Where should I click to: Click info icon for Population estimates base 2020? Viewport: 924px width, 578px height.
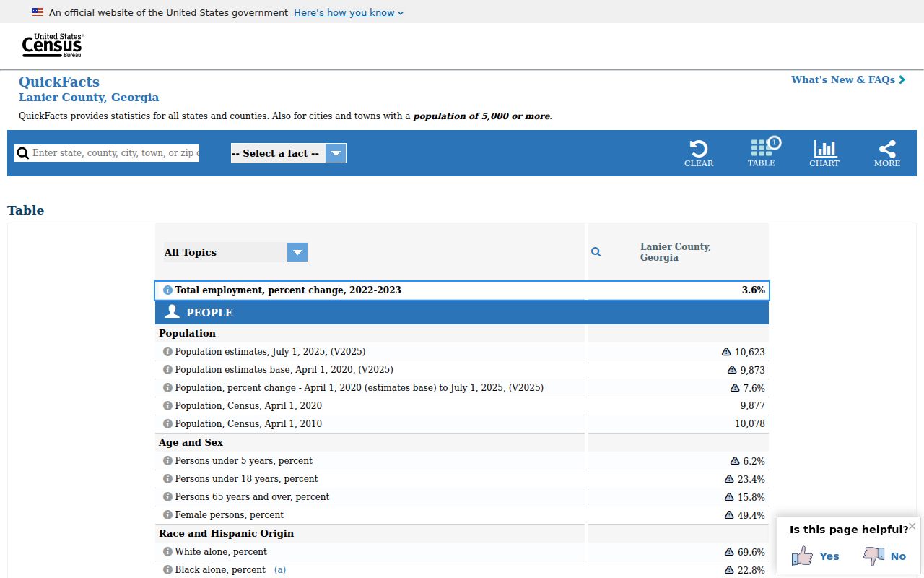click(167, 370)
